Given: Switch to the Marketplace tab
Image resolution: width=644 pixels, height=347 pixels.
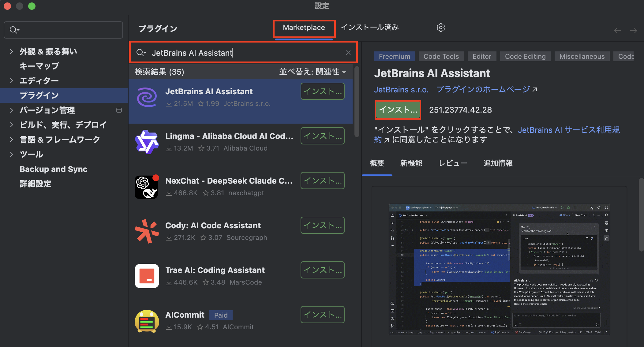Looking at the screenshot, I should click(x=304, y=28).
